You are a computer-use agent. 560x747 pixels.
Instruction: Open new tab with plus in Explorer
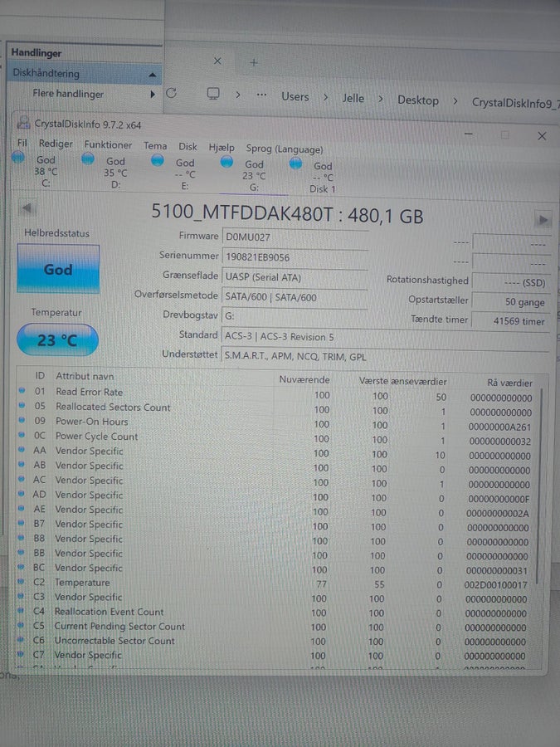254,62
